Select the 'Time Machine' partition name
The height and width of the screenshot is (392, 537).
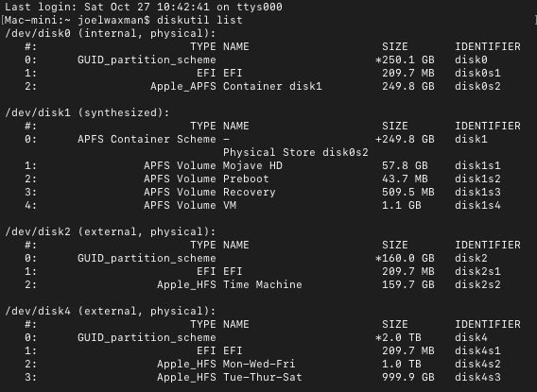tap(262, 284)
